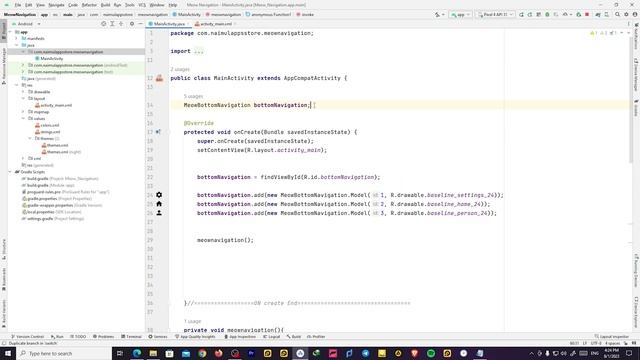The width and height of the screenshot is (640, 360).
Task: Open the Logcat tool window
Action: [x=272, y=337]
